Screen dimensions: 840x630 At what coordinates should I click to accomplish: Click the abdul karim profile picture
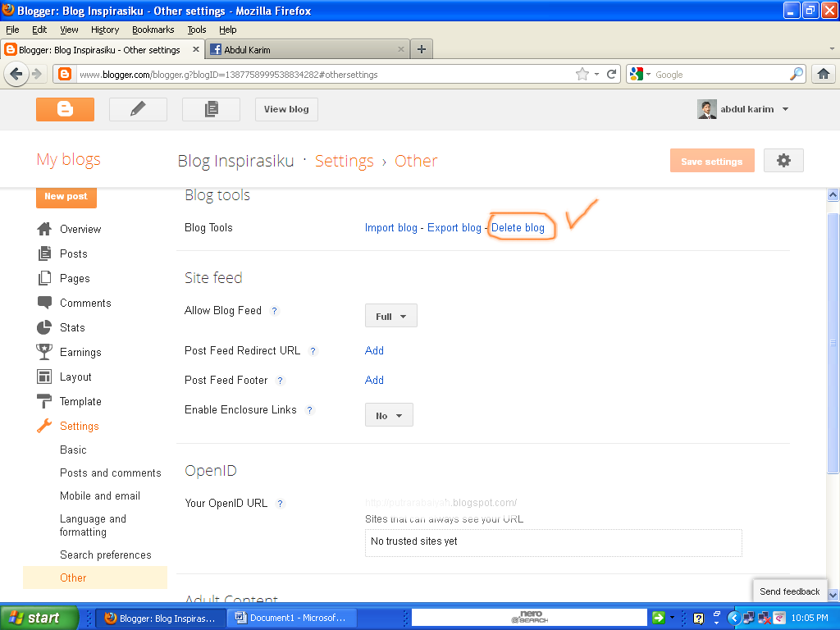[x=706, y=109]
